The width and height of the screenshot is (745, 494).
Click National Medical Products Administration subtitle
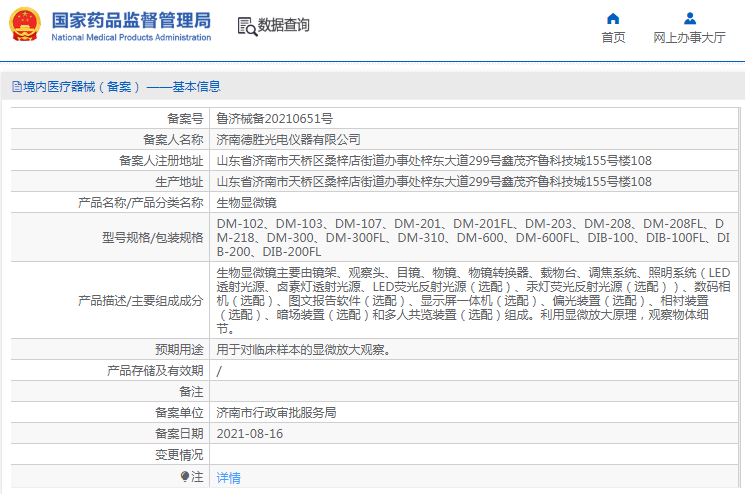point(130,38)
